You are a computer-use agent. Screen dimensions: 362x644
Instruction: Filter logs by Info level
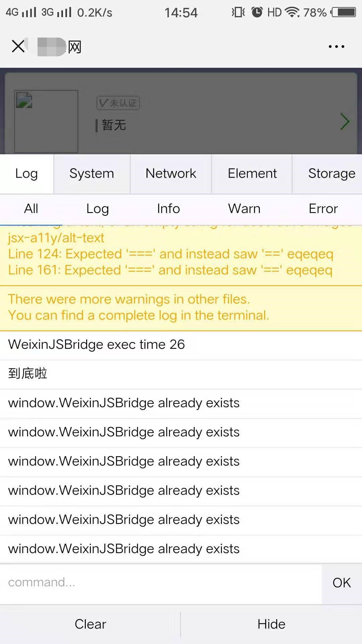pyautogui.click(x=169, y=209)
